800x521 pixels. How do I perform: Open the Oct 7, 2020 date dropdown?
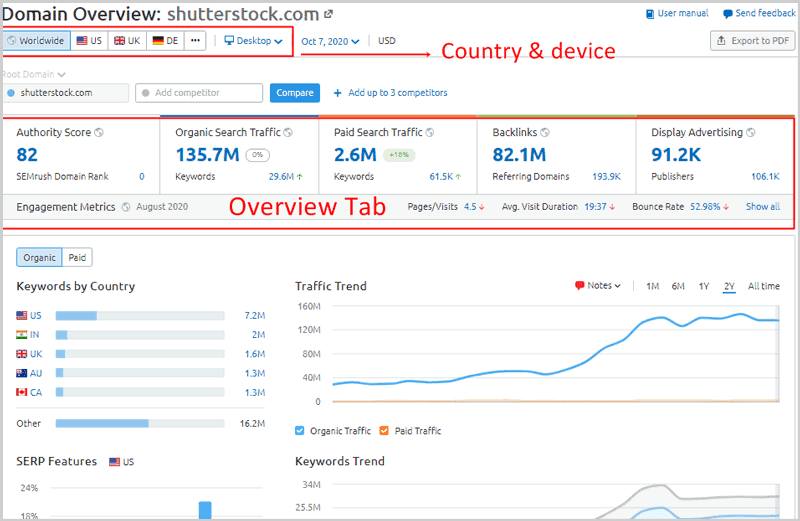[330, 41]
